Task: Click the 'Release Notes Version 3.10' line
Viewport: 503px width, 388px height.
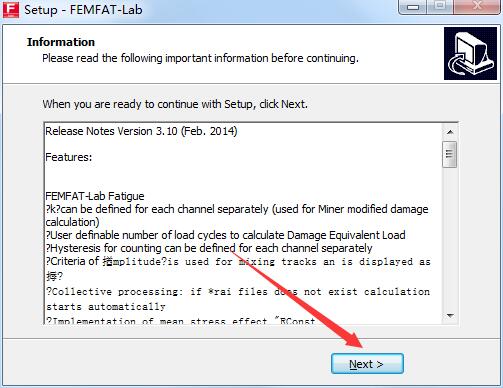Action: pos(141,131)
